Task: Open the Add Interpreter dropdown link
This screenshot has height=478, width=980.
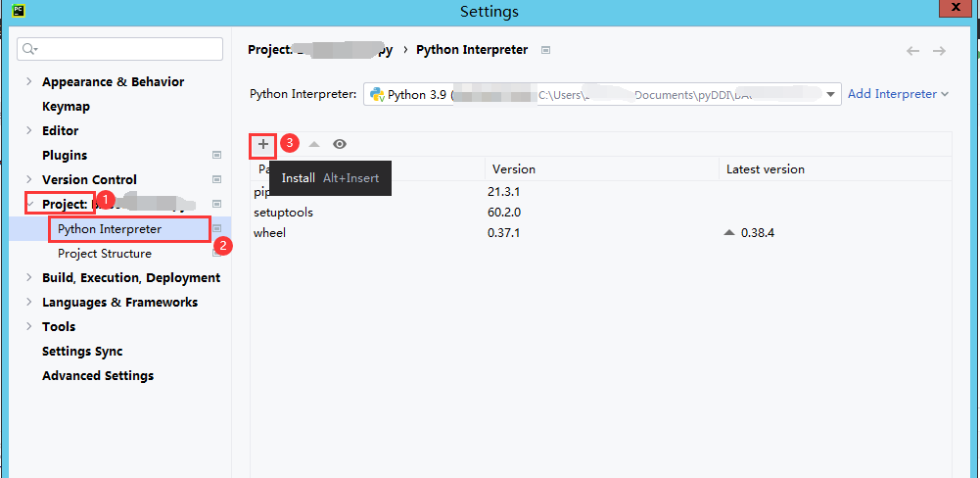Action: click(898, 94)
